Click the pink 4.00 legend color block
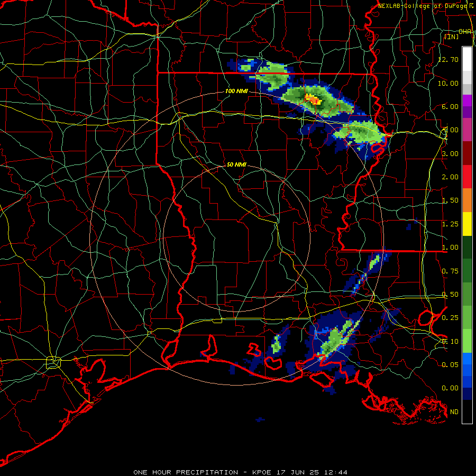This screenshot has width=476, height=476. click(467, 130)
